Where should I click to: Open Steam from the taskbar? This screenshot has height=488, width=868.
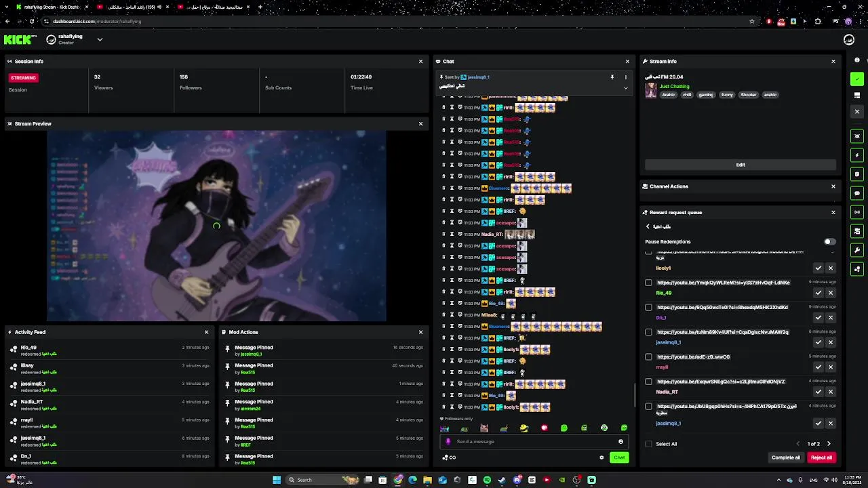(502, 480)
